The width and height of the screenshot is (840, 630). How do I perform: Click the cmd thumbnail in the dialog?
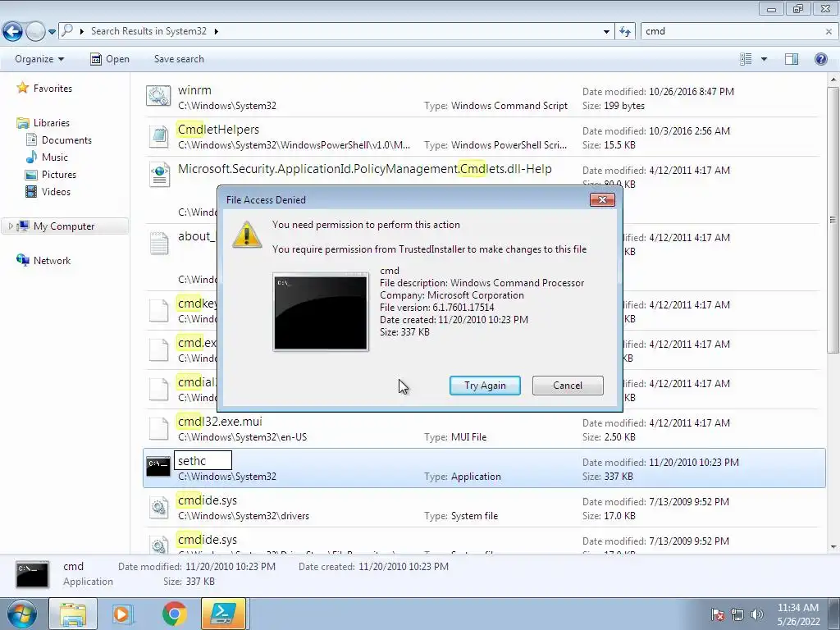pyautogui.click(x=321, y=313)
